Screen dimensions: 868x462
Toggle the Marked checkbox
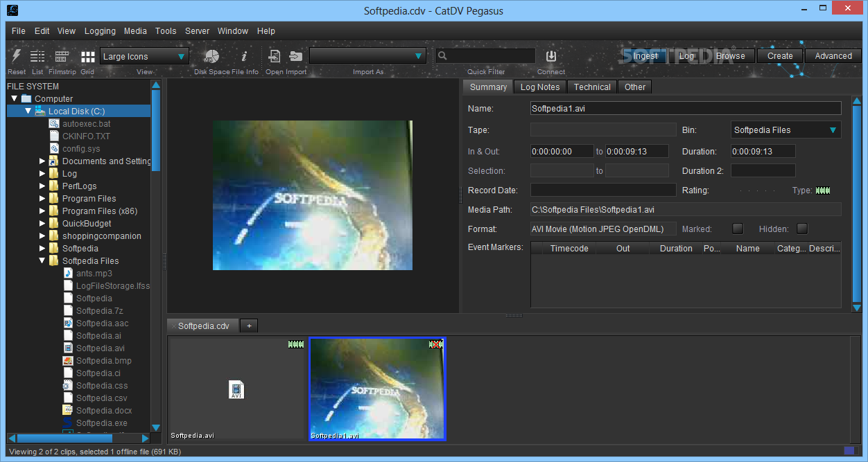738,229
